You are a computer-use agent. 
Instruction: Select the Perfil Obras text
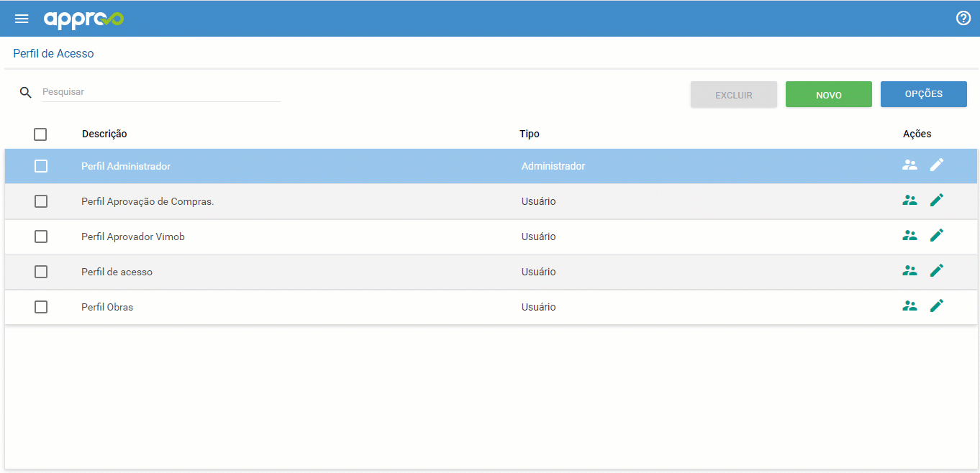point(107,307)
